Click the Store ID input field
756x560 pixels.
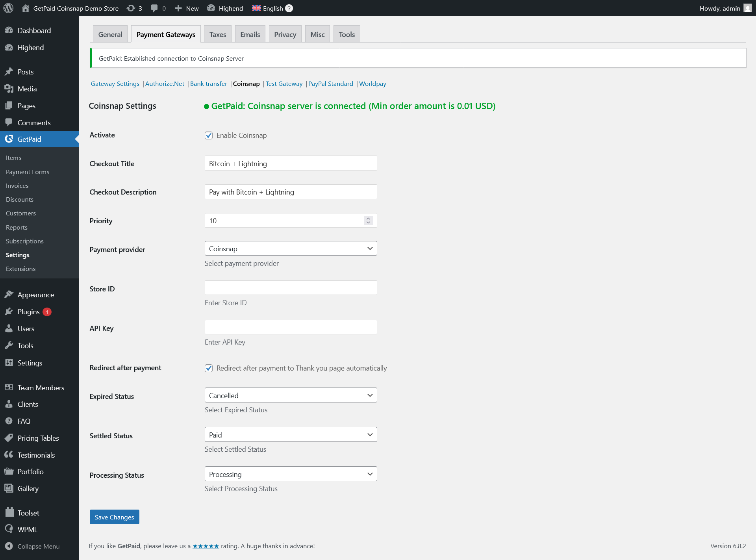291,287
